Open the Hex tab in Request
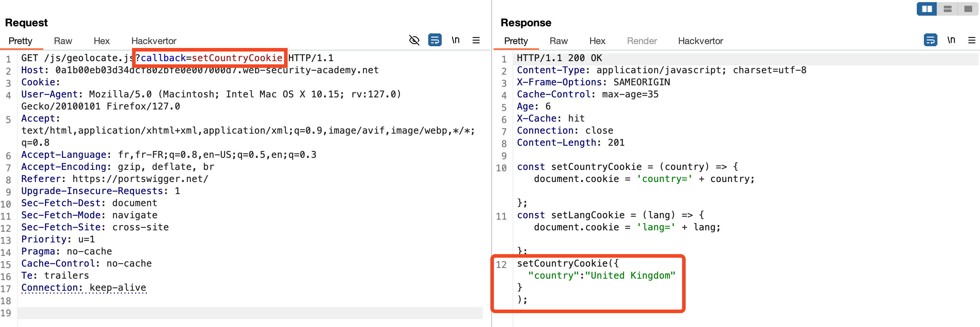980x327 pixels. 102,41
